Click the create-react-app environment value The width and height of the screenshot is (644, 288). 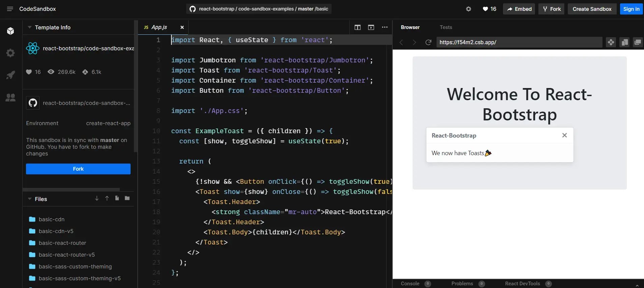point(108,123)
